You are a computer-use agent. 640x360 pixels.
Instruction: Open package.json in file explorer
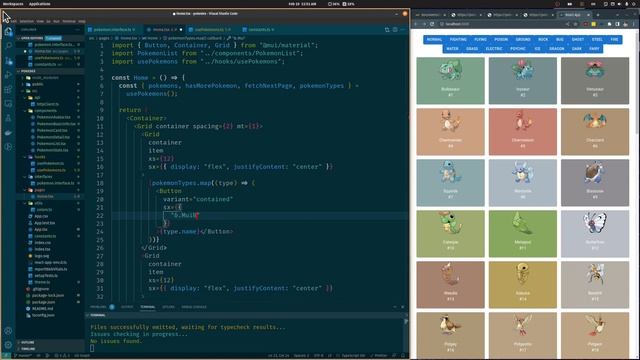coord(43,302)
